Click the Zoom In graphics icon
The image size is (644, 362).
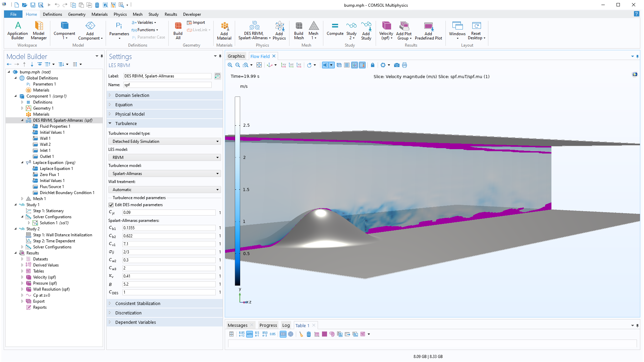click(230, 65)
